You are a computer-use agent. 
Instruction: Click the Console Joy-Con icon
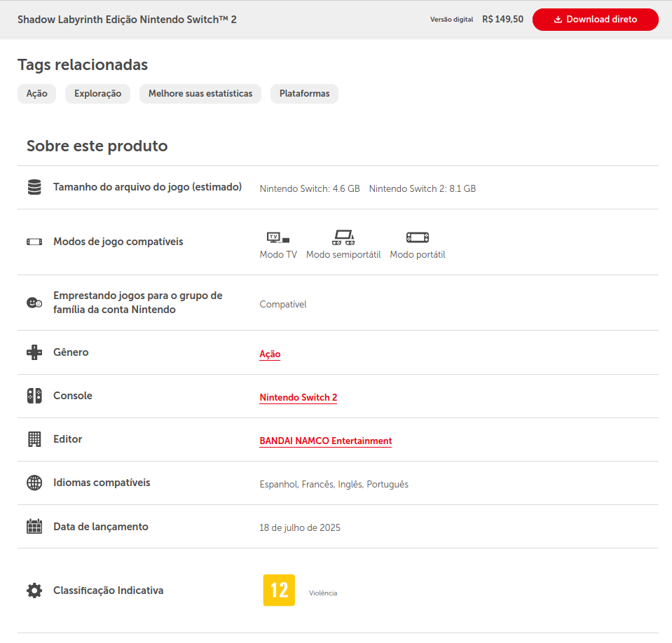(x=34, y=396)
